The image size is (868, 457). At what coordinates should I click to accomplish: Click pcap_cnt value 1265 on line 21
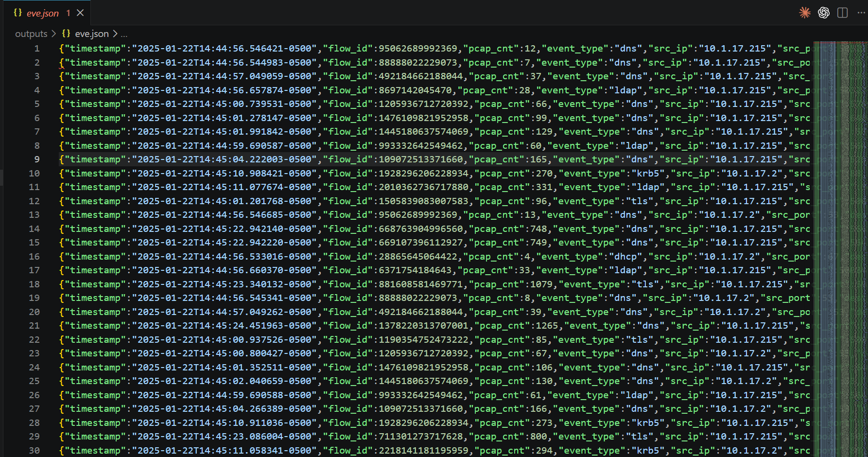[547, 326]
